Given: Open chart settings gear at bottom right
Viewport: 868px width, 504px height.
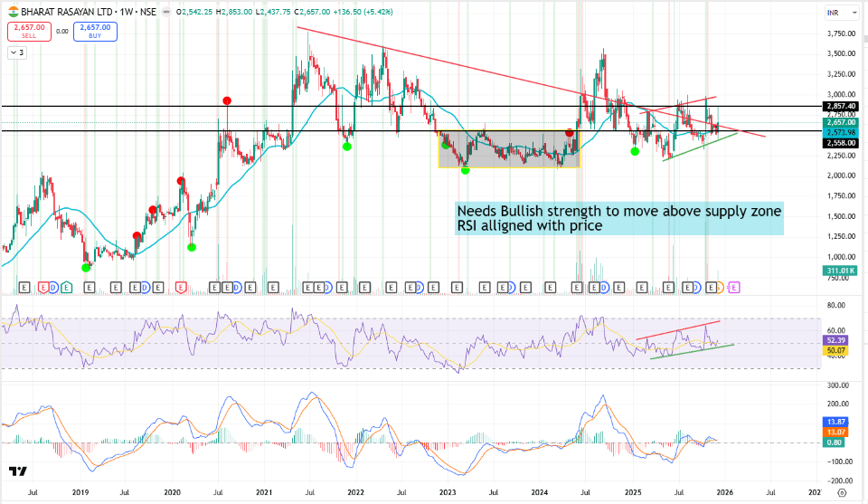Looking at the screenshot, I should coord(842,492).
